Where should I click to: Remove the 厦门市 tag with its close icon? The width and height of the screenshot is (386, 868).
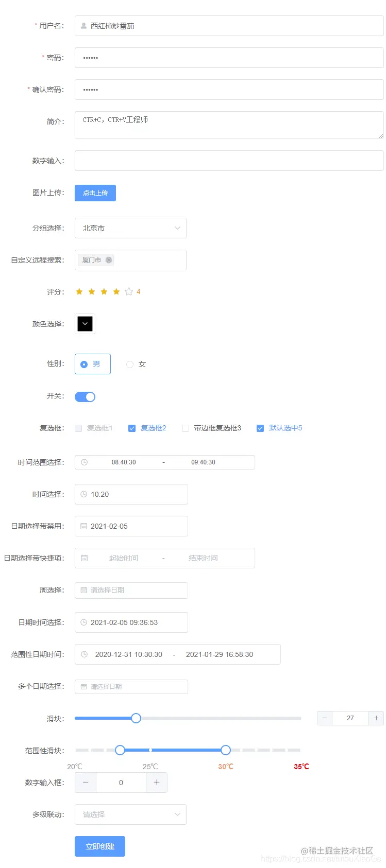tap(109, 260)
